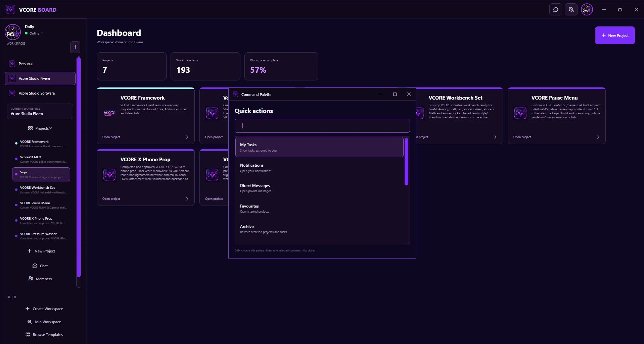The width and height of the screenshot is (644, 344).
Task: Select My Tasks in the Command Palette
Action: pyautogui.click(x=319, y=147)
